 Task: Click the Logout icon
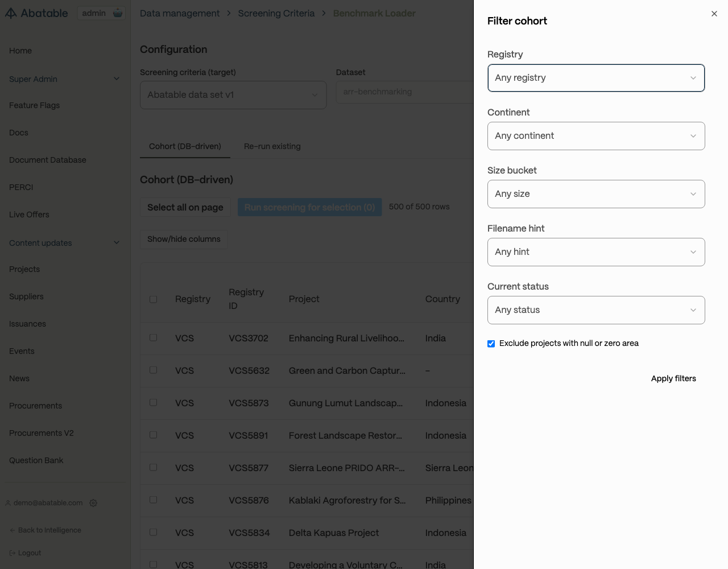(x=13, y=553)
